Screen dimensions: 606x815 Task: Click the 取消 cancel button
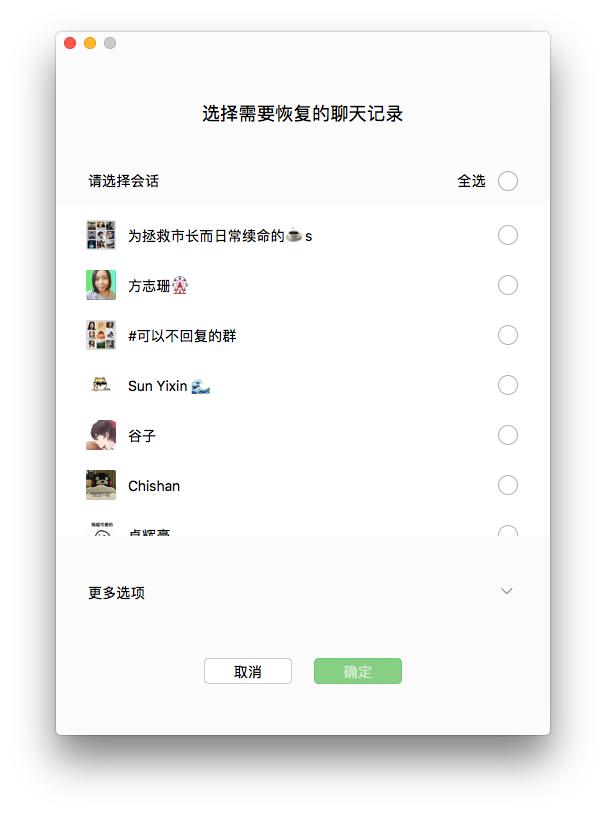click(248, 671)
